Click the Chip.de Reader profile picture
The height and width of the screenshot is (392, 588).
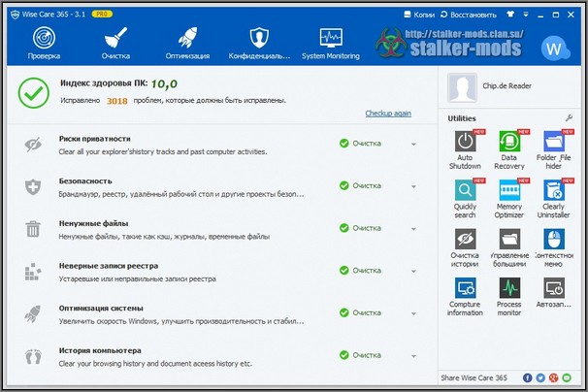tap(463, 87)
